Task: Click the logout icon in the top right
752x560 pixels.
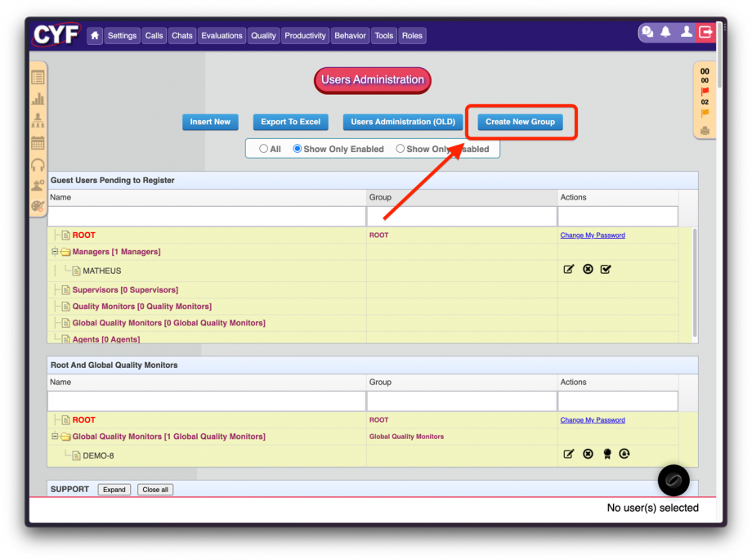Action: tap(705, 32)
